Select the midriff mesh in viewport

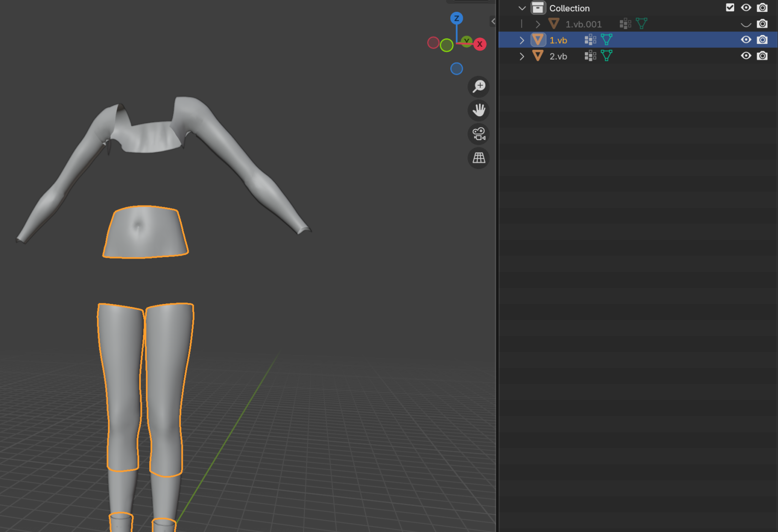tap(145, 233)
